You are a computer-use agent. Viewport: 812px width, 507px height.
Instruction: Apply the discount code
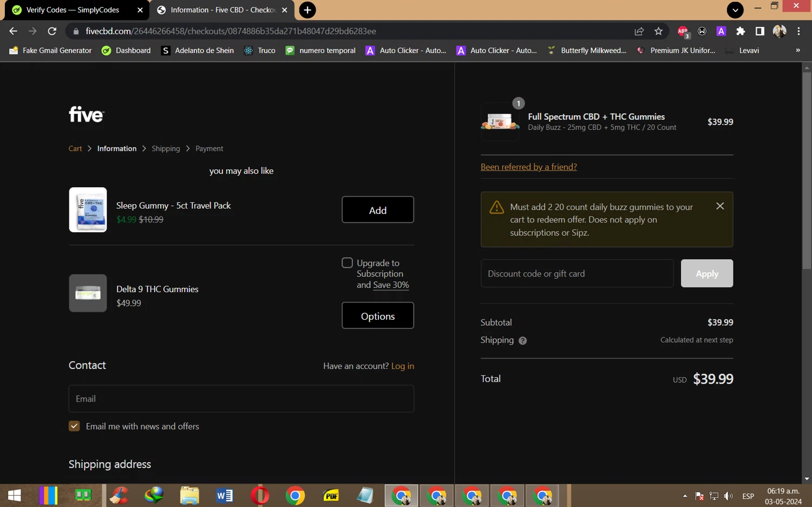(x=707, y=274)
